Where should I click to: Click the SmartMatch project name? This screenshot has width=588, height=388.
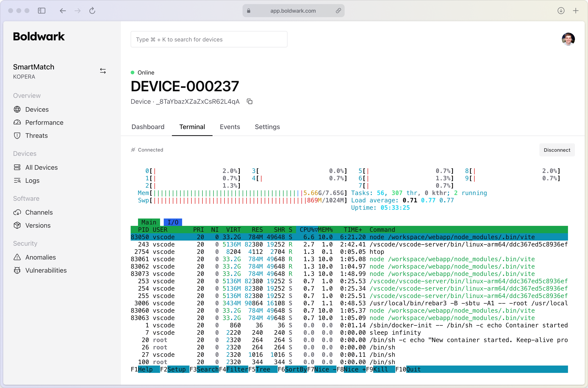(34, 67)
